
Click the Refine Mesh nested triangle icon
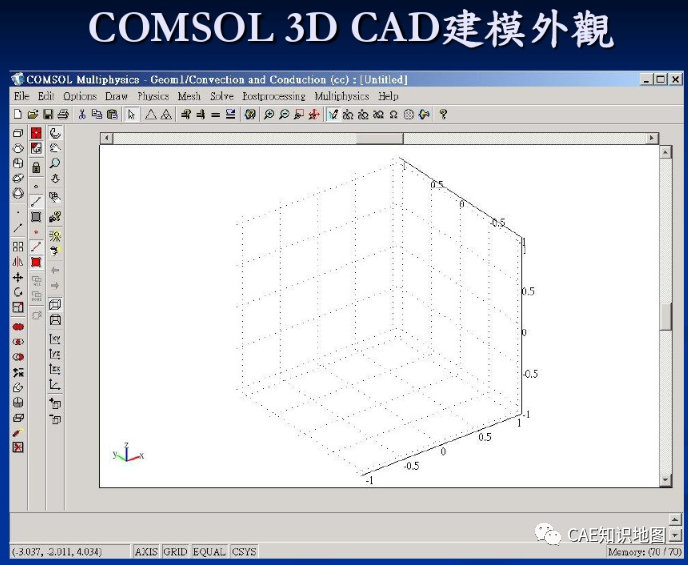[166, 114]
